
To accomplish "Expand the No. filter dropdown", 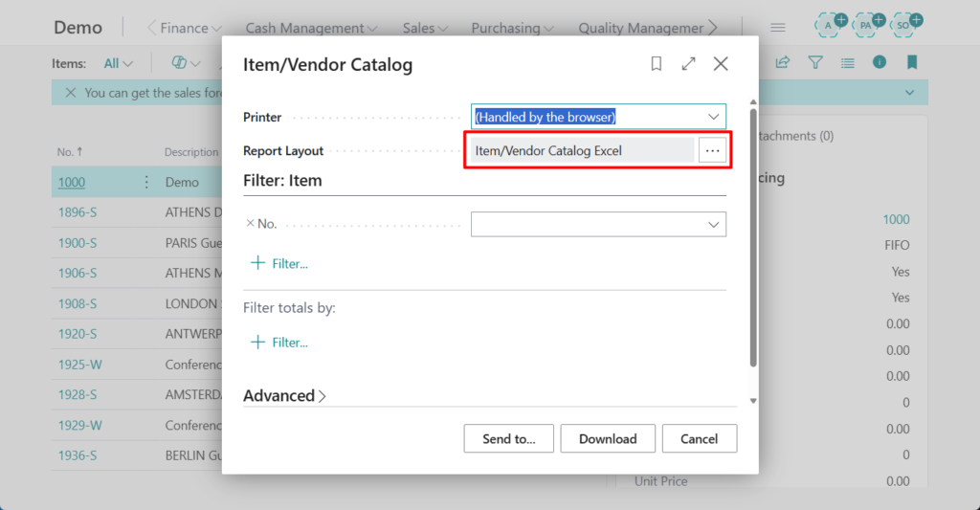I will click(x=713, y=224).
